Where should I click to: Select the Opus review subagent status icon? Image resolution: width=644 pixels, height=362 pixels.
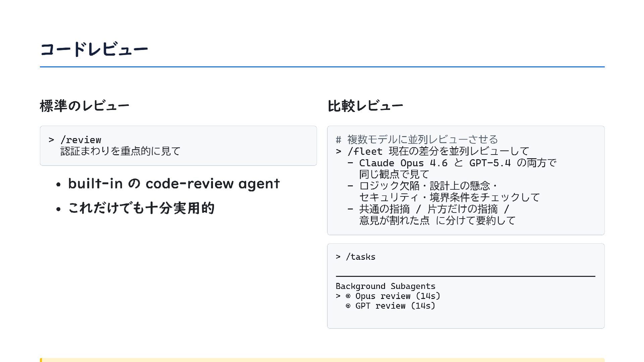[x=348, y=296]
